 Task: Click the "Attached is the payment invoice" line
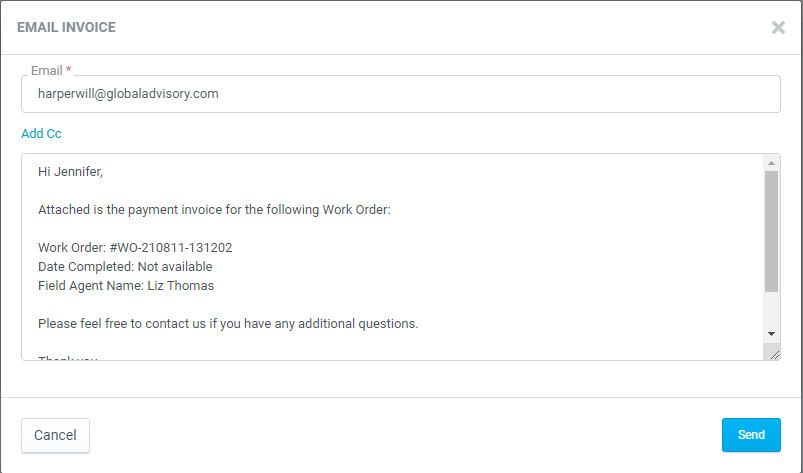[x=214, y=210]
